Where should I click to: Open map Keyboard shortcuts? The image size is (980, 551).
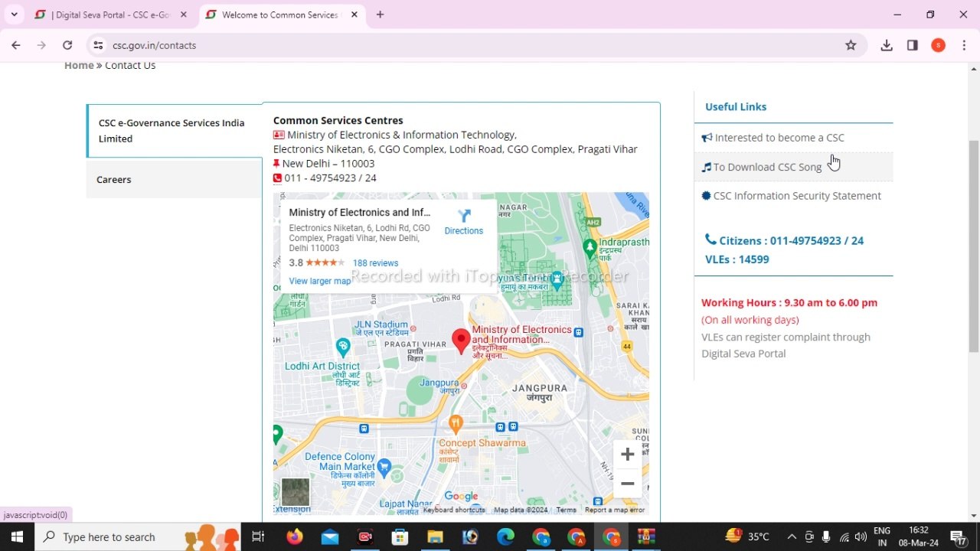tap(454, 510)
